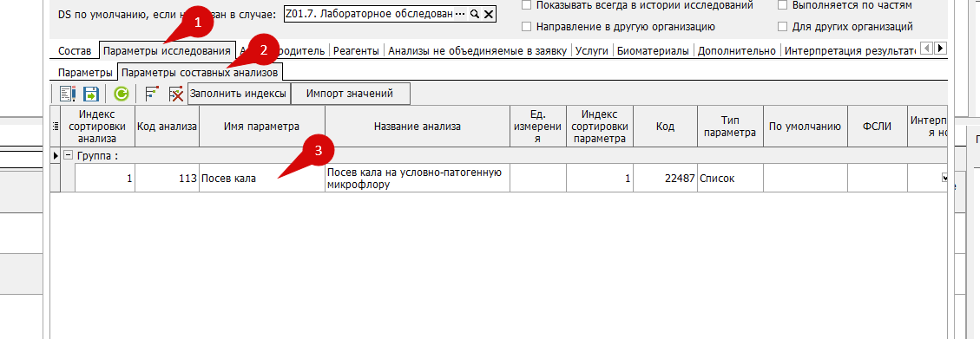Click the delete grouping icon with red X
980x339 pixels.
point(175,94)
